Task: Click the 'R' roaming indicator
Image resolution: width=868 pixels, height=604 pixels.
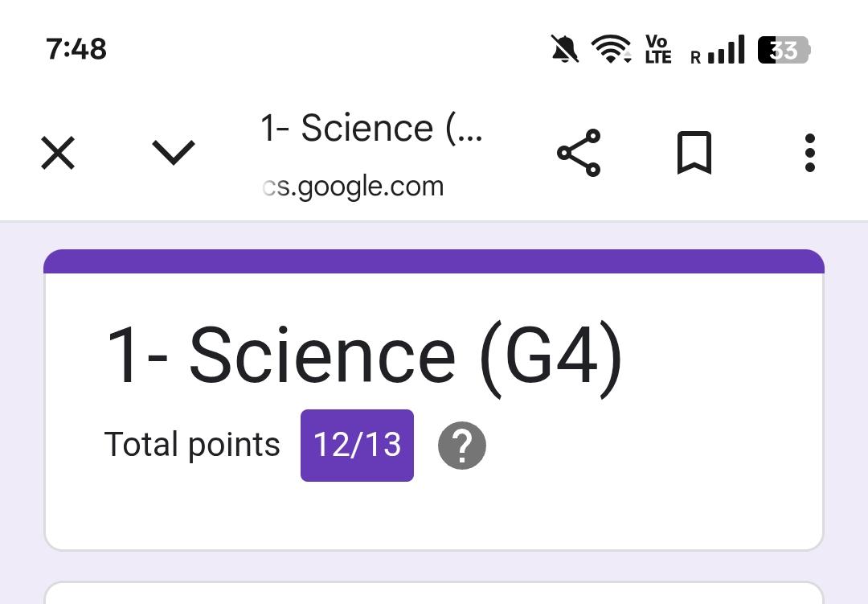Action: pyautogui.click(x=695, y=57)
